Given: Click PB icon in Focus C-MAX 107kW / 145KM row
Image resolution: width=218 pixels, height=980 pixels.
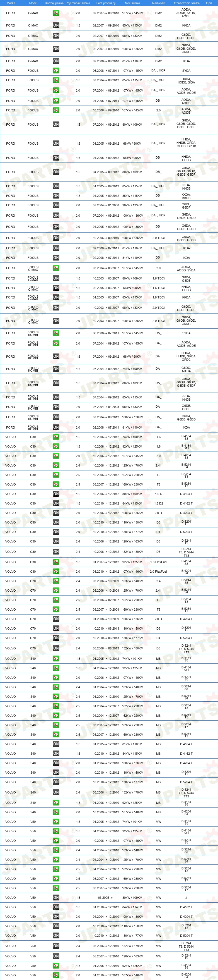Looking at the screenshot, I should point(56,268).
